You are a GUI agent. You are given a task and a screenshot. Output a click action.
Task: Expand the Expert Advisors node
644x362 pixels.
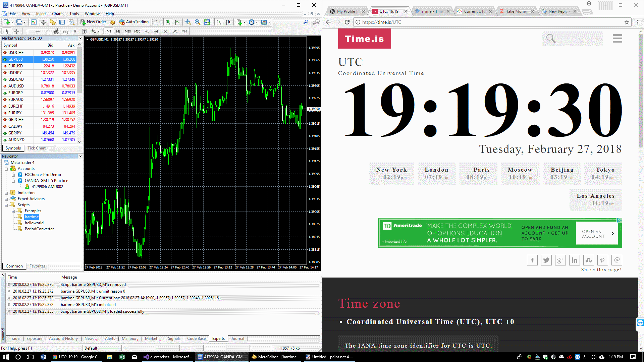click(6, 199)
